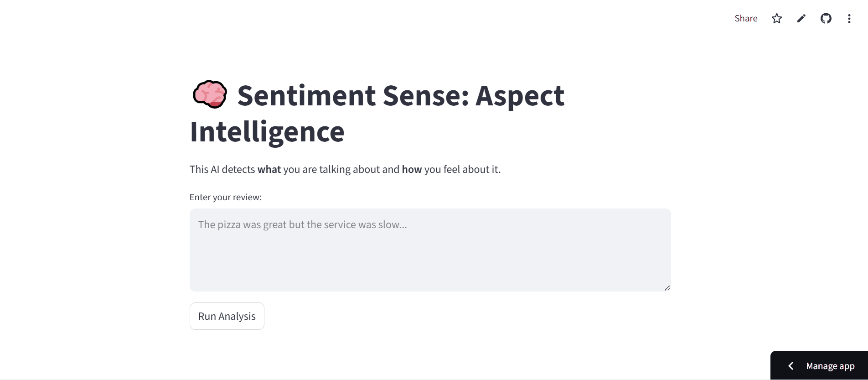
Task: Click the Sentiment Sense heading text
Action: [377, 113]
